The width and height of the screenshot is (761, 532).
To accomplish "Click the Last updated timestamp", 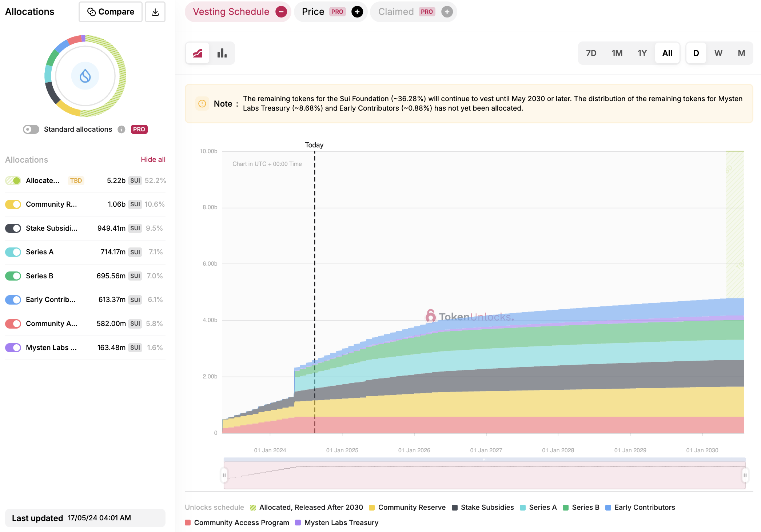I will coord(99,518).
